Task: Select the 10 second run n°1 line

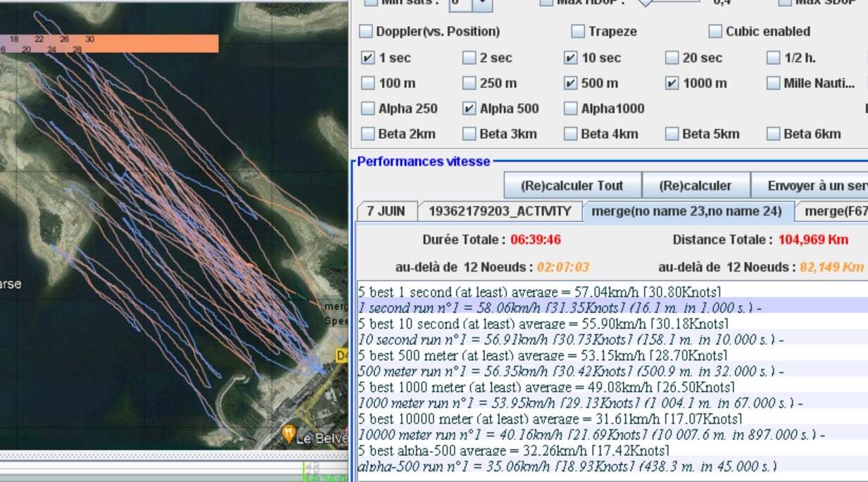Action: coord(612,340)
